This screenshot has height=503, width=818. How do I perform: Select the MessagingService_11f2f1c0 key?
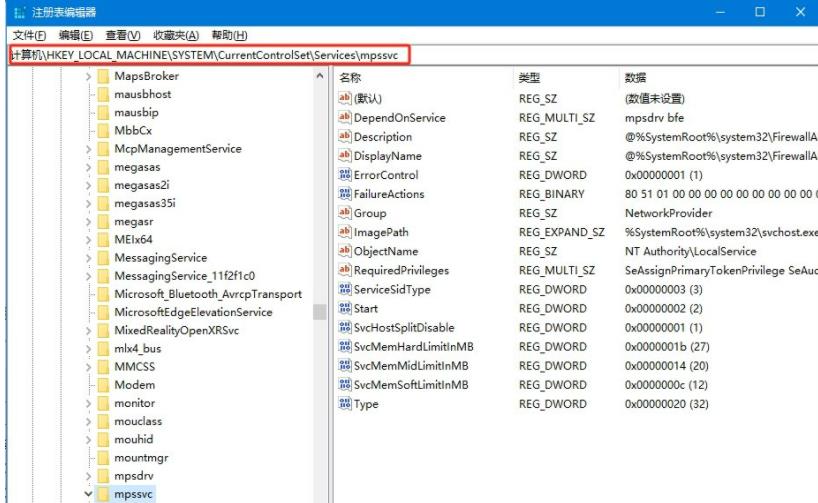[x=185, y=276]
